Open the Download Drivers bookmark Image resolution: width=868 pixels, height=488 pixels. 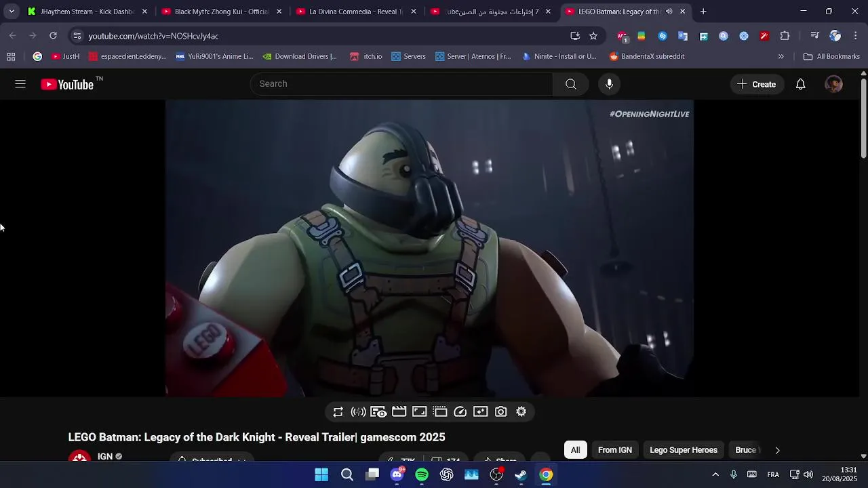tap(300, 57)
